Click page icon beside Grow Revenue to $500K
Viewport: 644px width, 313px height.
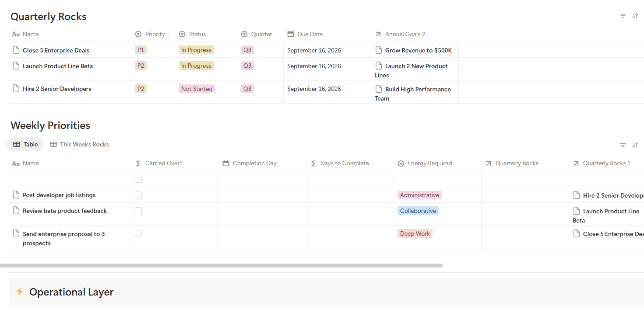click(379, 50)
